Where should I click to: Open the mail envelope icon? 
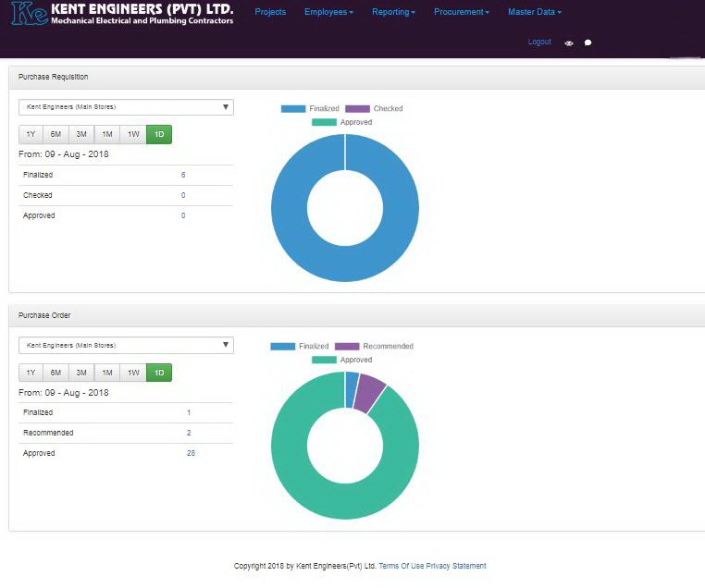click(569, 43)
